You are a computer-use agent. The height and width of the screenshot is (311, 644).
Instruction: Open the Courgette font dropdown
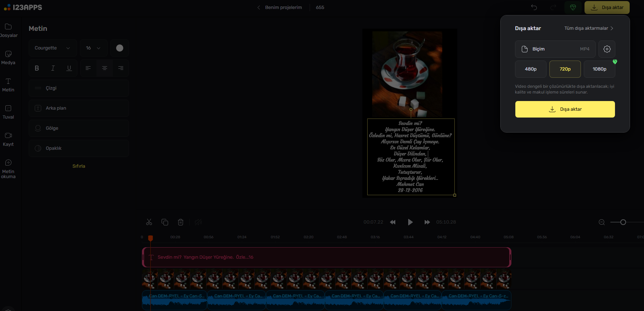pyautogui.click(x=52, y=48)
